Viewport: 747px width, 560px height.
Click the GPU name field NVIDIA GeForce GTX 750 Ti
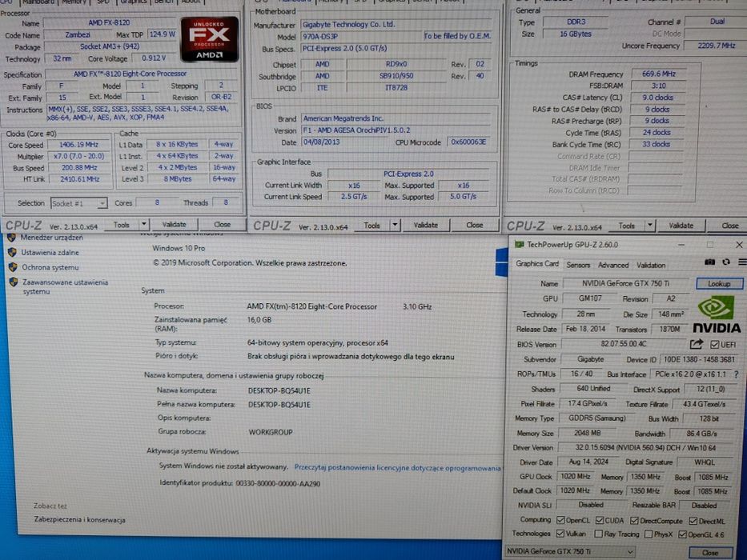click(625, 283)
